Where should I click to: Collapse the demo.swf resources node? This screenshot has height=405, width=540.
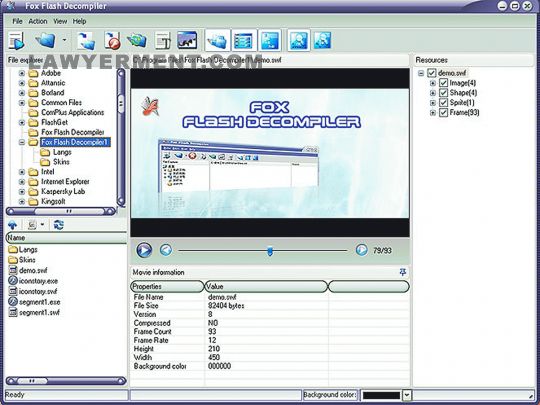coord(421,73)
